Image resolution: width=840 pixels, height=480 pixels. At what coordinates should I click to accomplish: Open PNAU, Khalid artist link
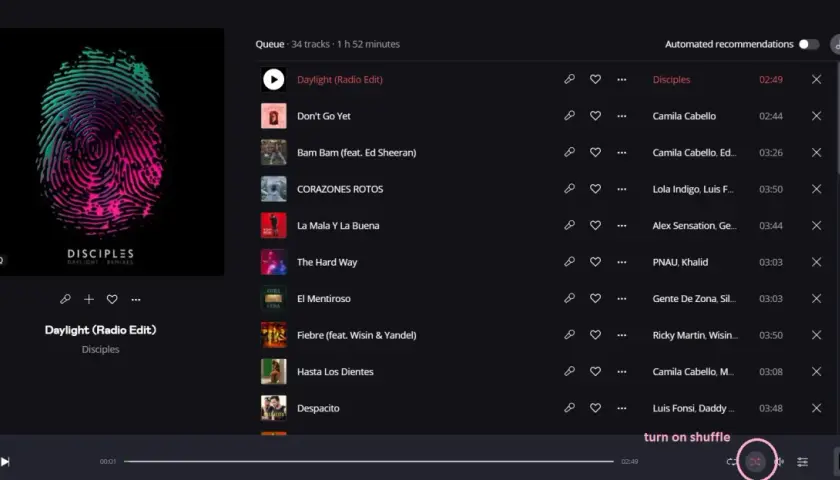(680, 262)
